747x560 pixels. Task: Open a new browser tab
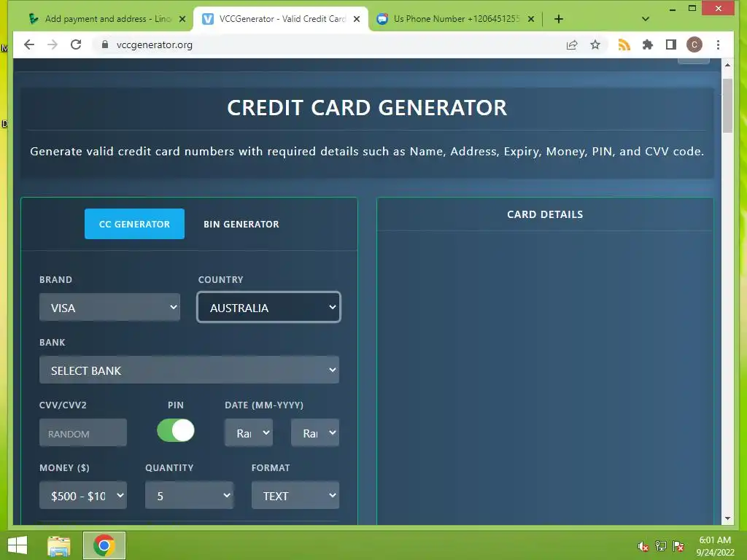coord(559,19)
